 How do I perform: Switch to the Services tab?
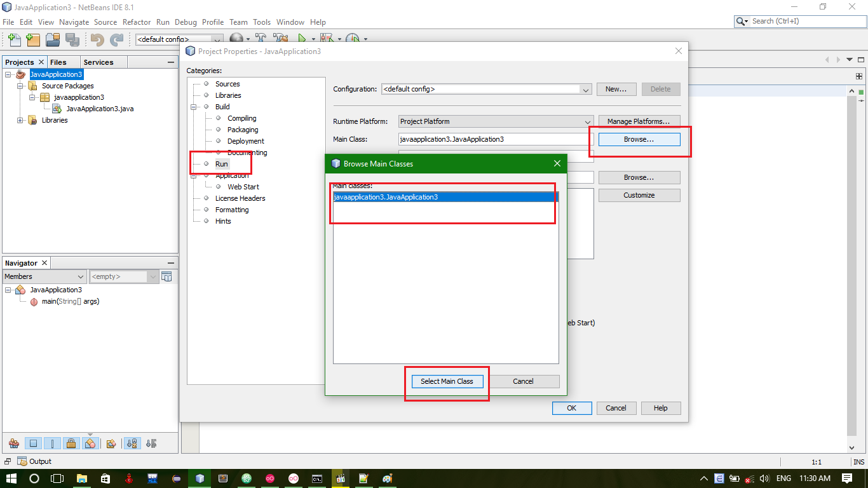point(98,62)
